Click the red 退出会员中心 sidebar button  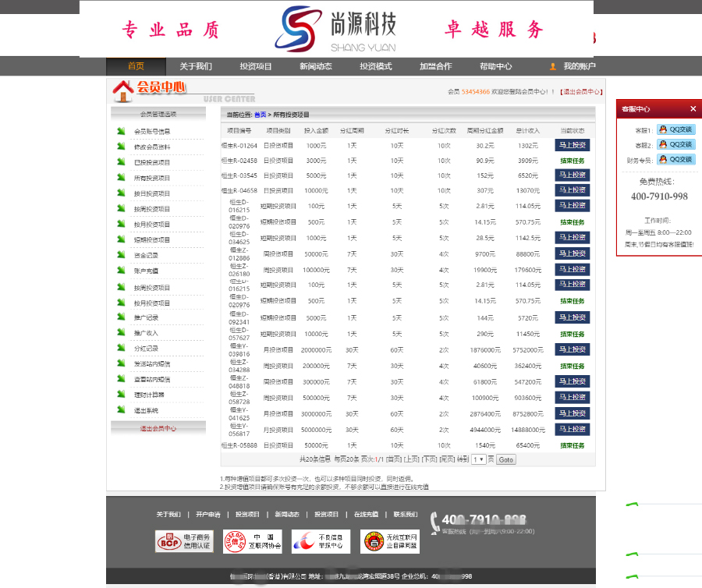pos(158,428)
